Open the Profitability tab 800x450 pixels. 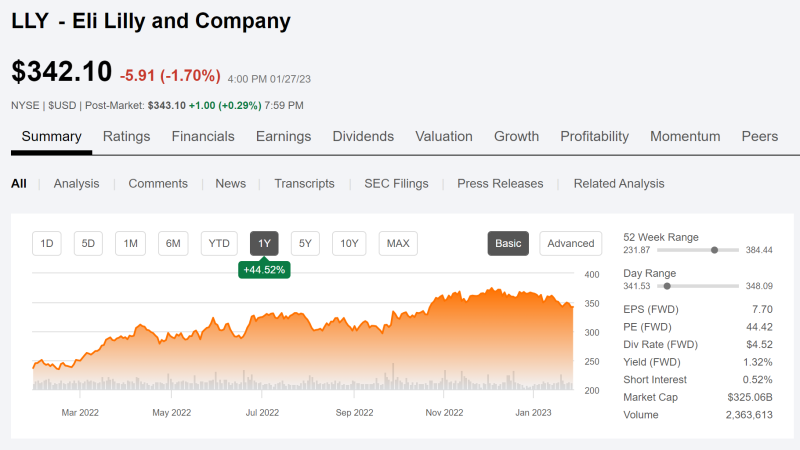click(x=594, y=137)
